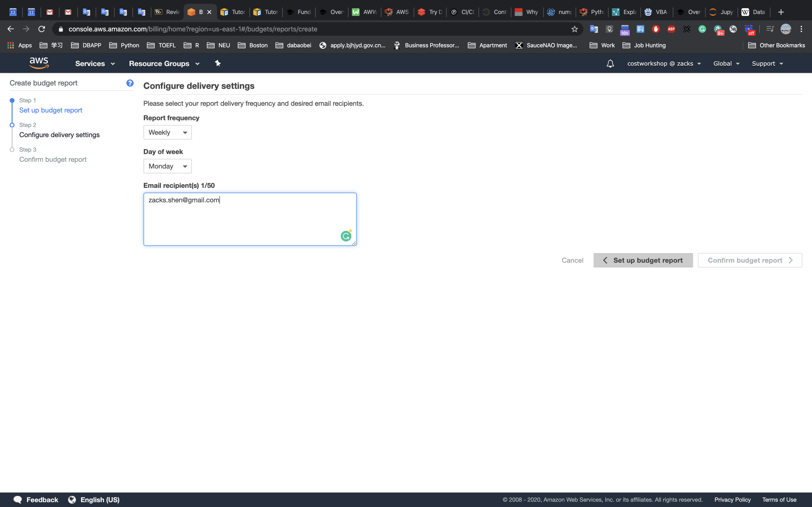
Task: Click the Grammarly icon in email box
Action: (346, 236)
